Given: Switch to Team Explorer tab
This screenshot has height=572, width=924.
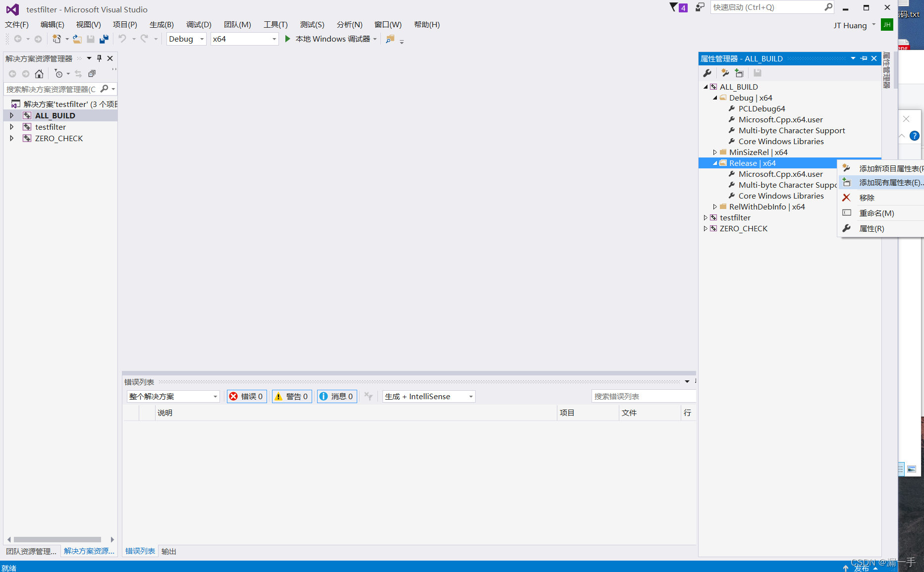Looking at the screenshot, I should pos(31,551).
